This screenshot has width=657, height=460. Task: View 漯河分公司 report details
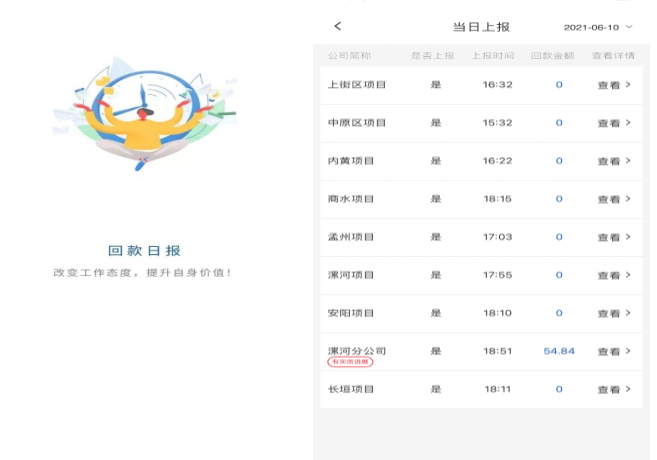click(x=613, y=351)
